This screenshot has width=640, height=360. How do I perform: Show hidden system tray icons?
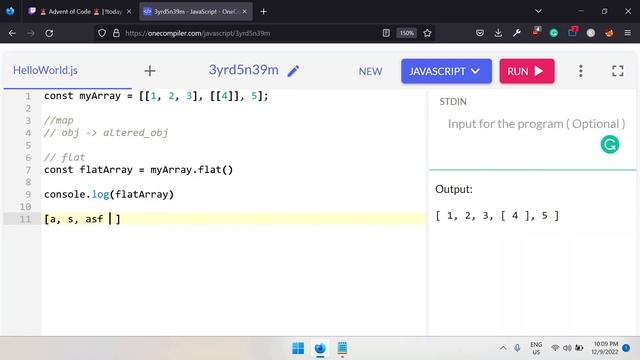pos(503,348)
